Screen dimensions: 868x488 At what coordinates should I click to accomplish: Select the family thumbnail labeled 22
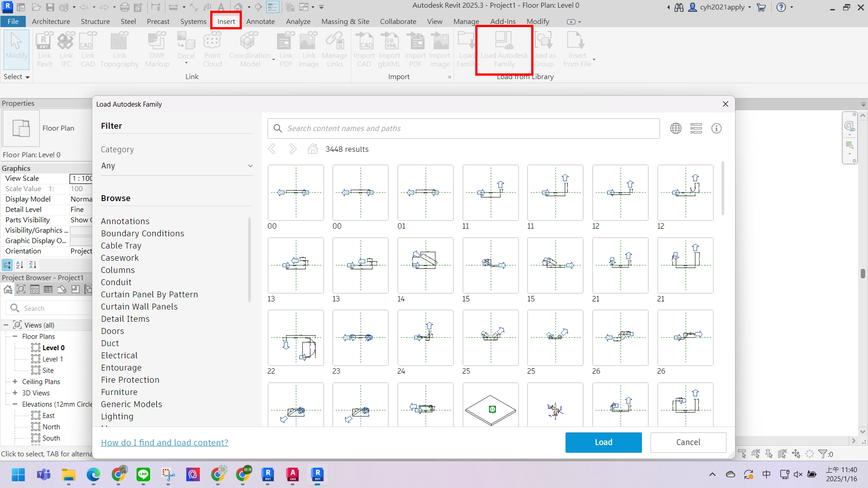[296, 338]
